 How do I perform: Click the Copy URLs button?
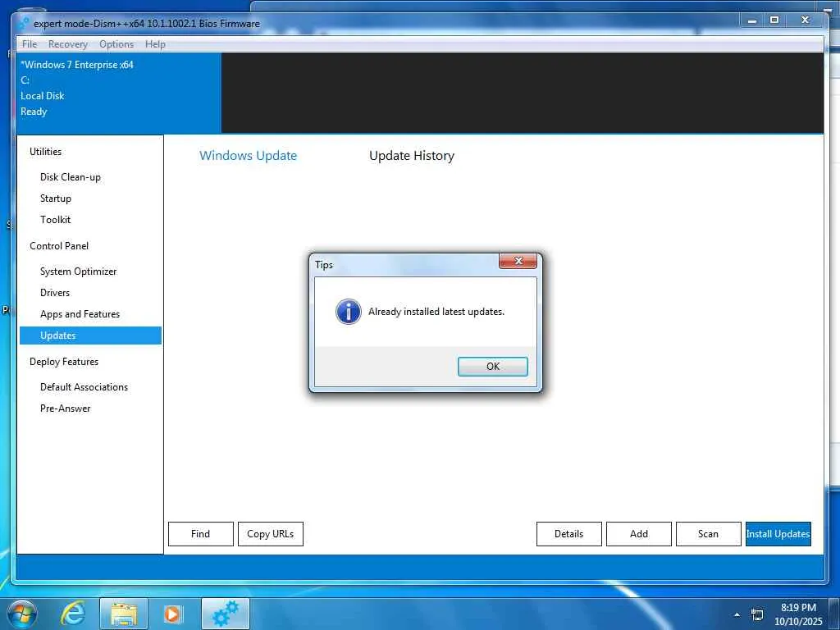270,533
